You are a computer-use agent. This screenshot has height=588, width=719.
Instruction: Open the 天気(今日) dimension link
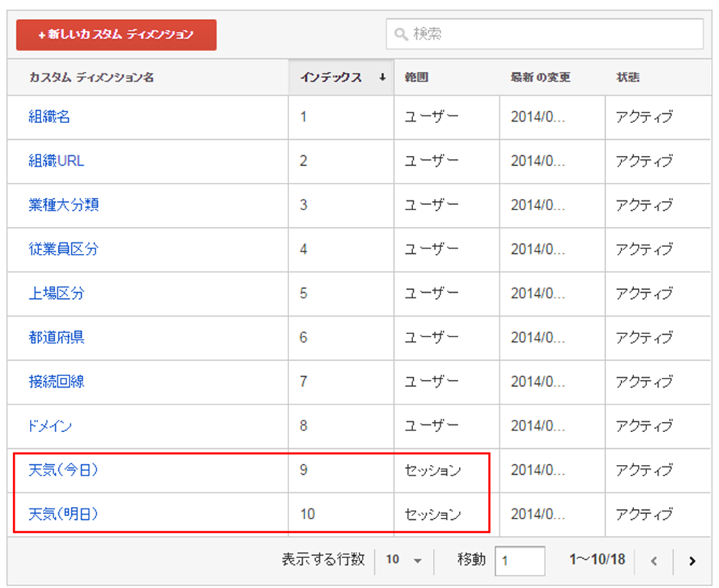tap(63, 470)
